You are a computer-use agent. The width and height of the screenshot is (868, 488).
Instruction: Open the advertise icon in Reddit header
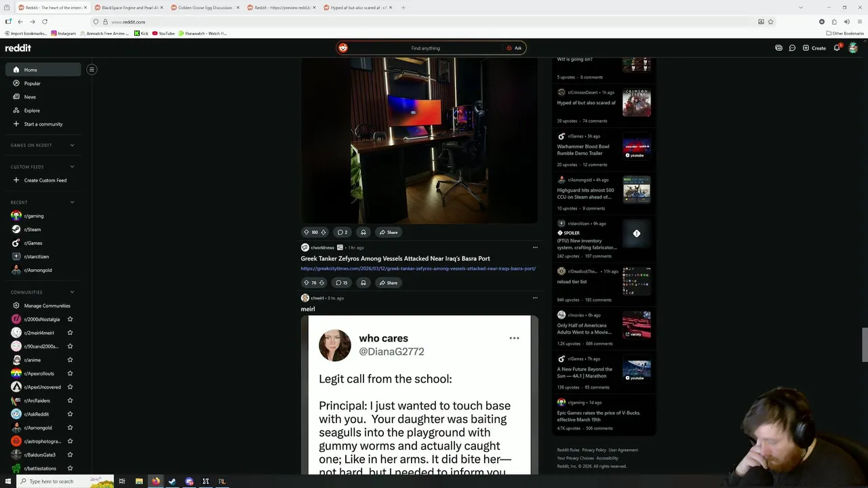pos(778,48)
